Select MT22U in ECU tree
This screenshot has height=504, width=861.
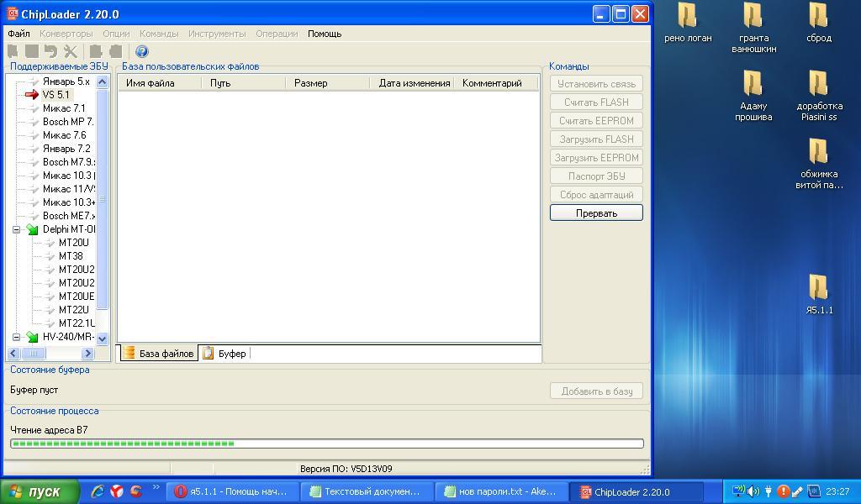coord(74,310)
